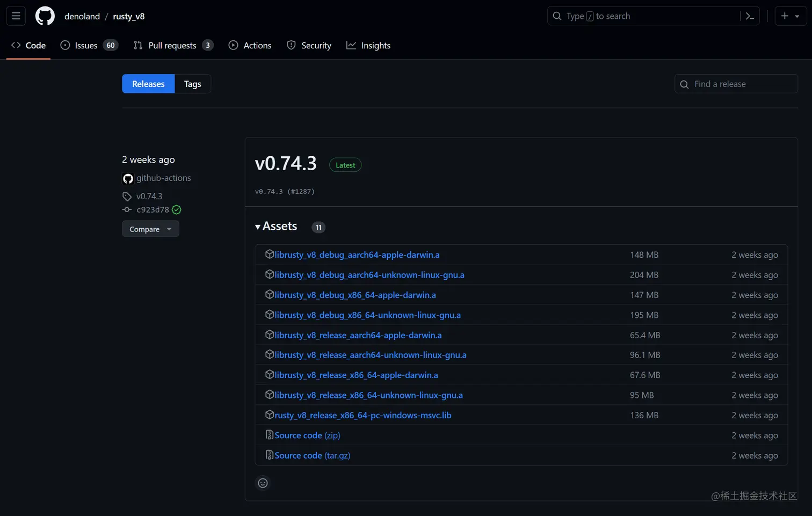The width and height of the screenshot is (812, 516).
Task: Open the Code tab
Action: click(28, 46)
